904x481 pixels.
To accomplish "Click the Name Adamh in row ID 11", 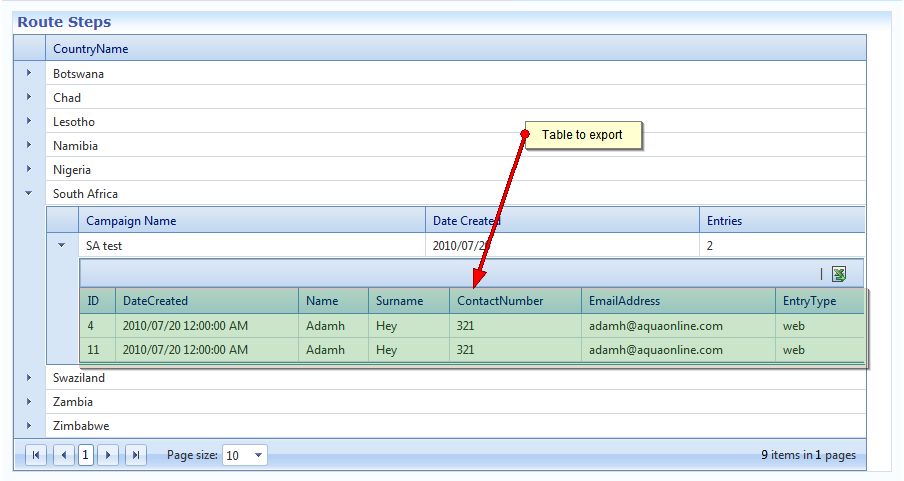I will point(325,350).
